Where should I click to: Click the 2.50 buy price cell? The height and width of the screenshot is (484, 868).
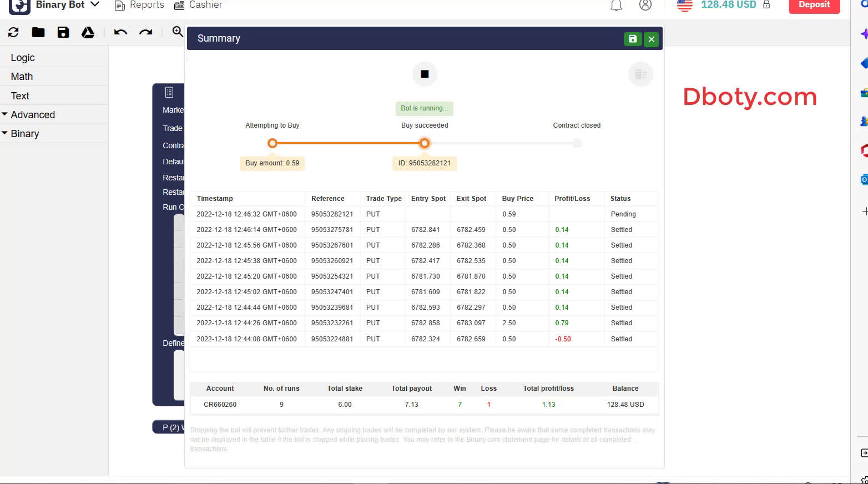click(x=509, y=323)
